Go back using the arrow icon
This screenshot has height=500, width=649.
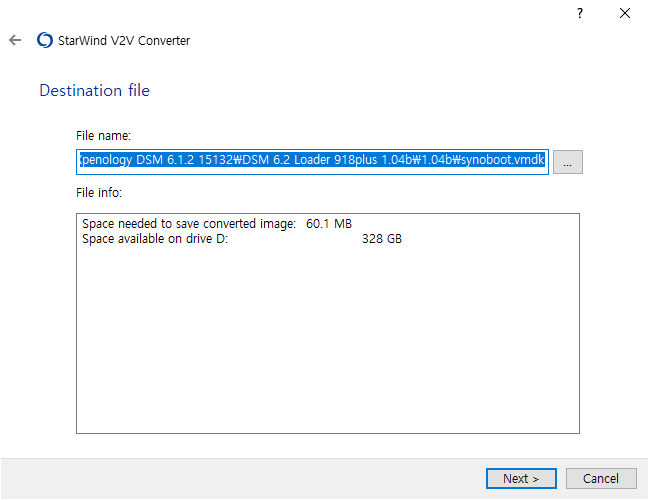click(15, 40)
